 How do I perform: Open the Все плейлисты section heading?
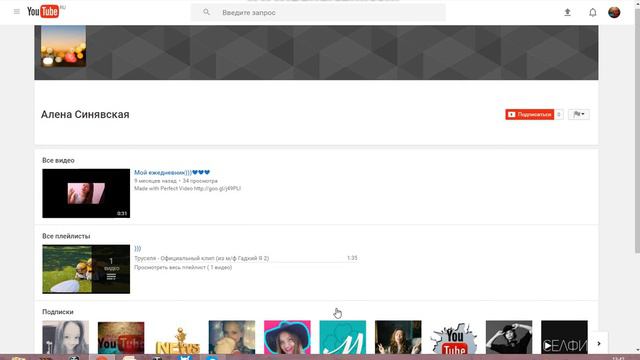click(x=66, y=236)
